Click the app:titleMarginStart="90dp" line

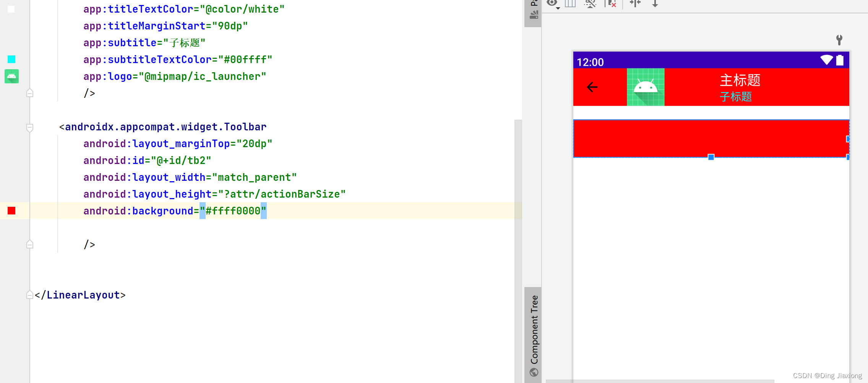(x=165, y=26)
